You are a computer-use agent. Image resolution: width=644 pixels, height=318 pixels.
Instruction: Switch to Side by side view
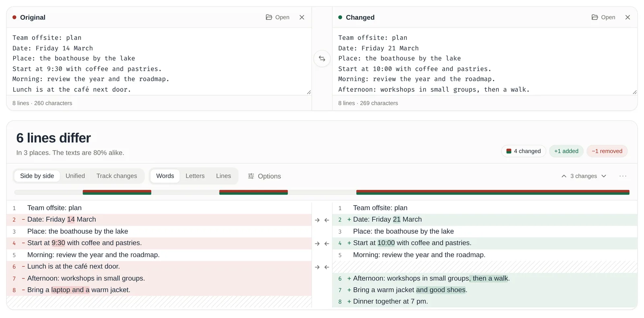(37, 176)
